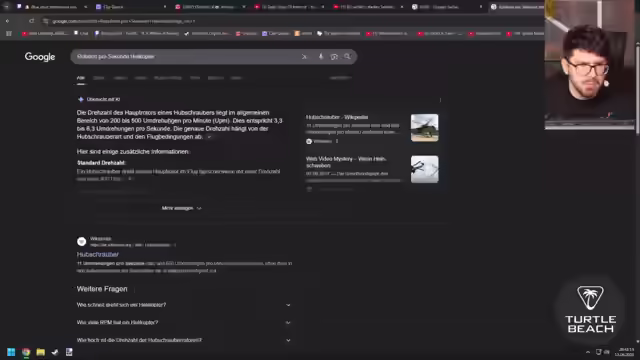
Task: Click browser back arrow
Action: tap(7, 21)
